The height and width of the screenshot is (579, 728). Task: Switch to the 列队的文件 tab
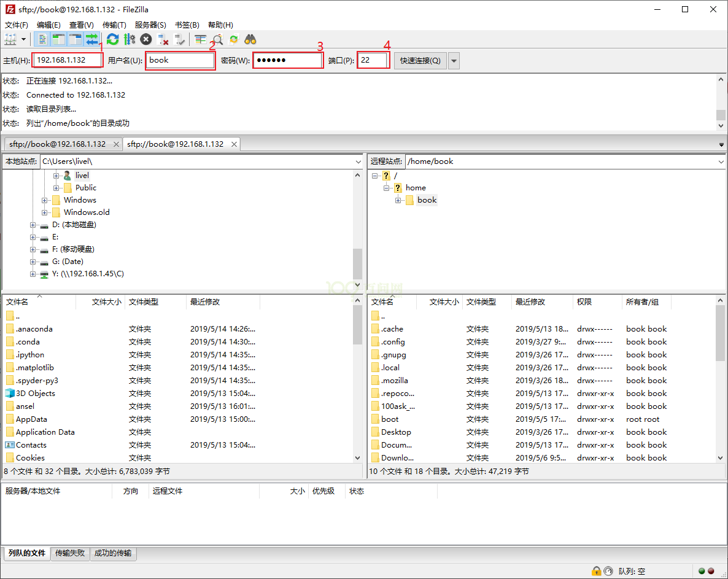[x=27, y=553]
